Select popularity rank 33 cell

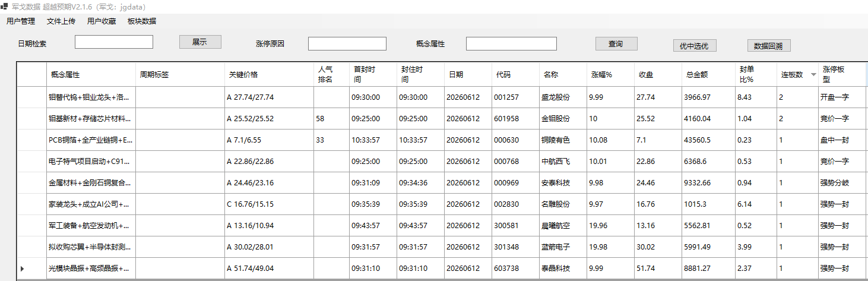tap(331, 140)
